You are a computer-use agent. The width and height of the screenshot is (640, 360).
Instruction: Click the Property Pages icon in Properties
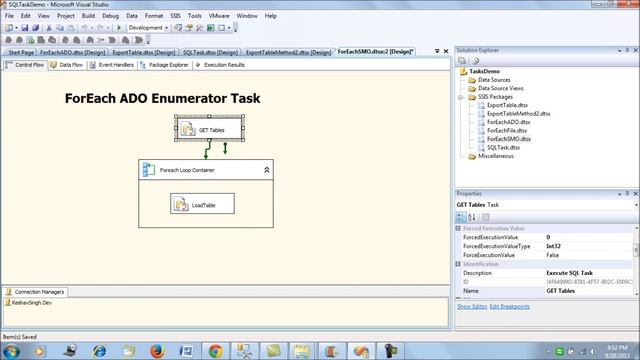tap(485, 217)
